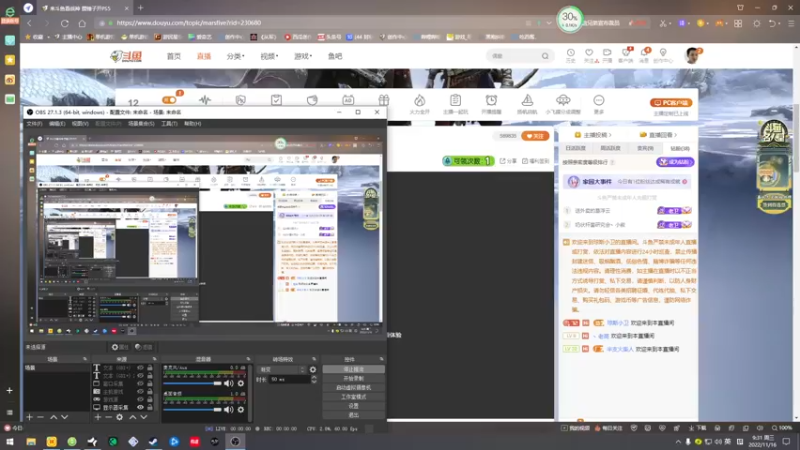The height and width of the screenshot is (450, 800).
Task: Select 周贡献度 ranking tab on Douyu
Action: [610, 148]
